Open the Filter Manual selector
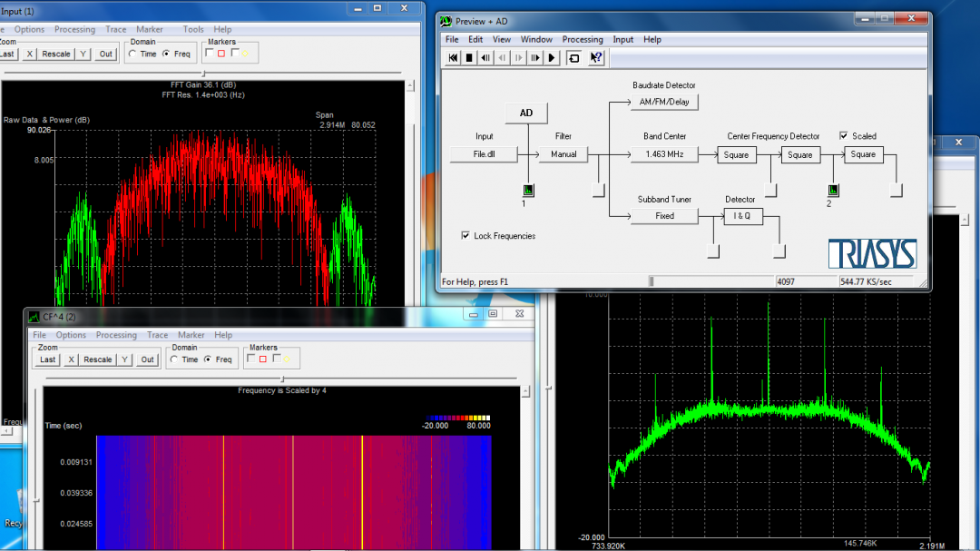Viewport: 980px width, 551px height. [x=563, y=155]
